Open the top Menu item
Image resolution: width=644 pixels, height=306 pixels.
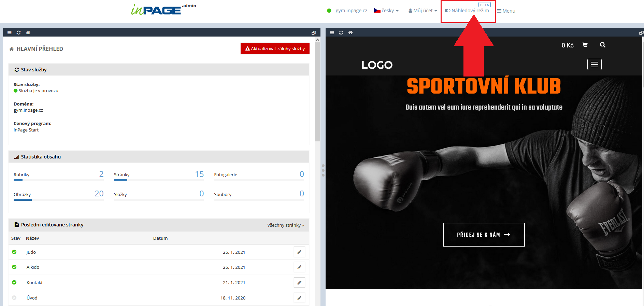(x=506, y=11)
